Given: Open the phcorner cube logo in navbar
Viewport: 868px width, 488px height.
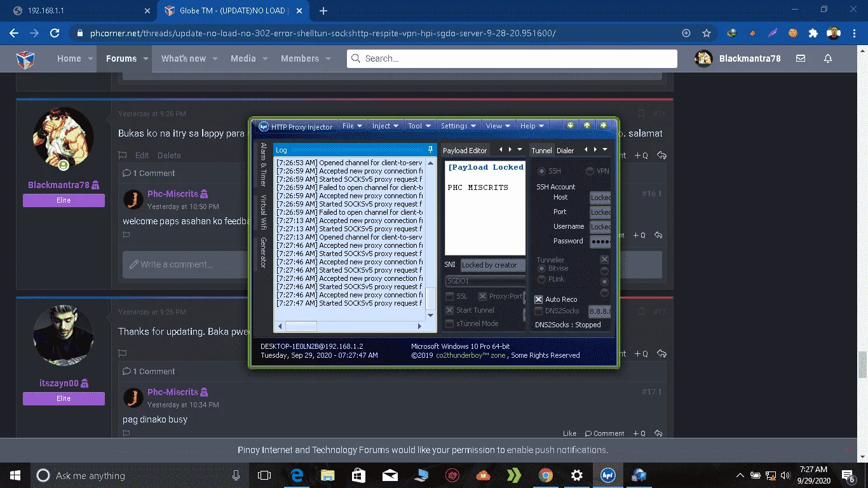Looking at the screenshot, I should (25, 58).
